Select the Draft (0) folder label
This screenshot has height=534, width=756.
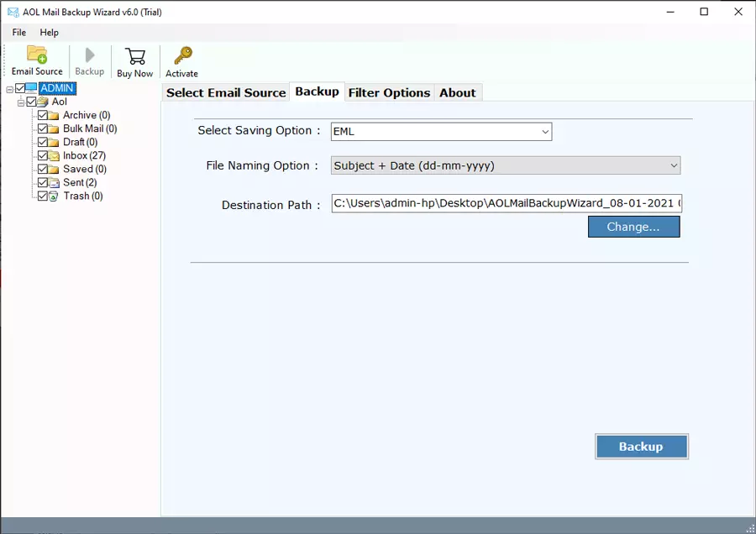(81, 142)
